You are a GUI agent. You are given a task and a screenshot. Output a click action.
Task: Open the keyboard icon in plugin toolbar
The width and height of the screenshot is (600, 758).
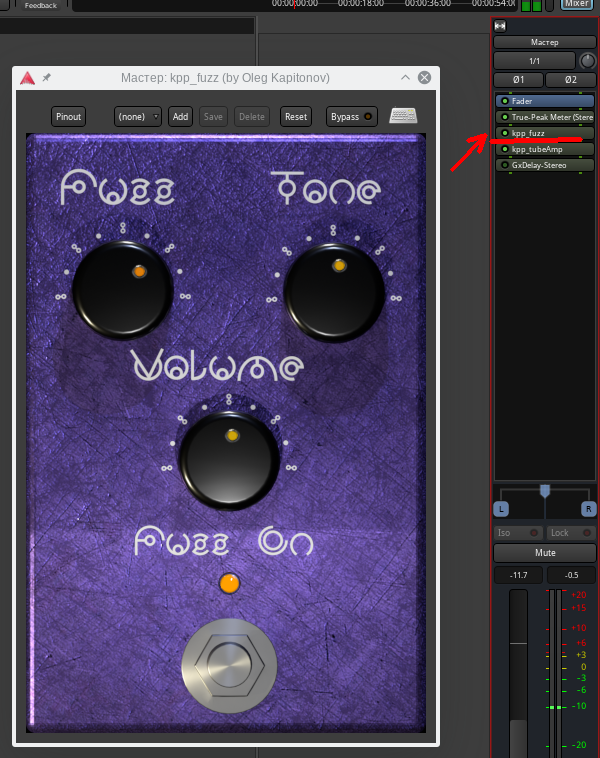(x=403, y=116)
